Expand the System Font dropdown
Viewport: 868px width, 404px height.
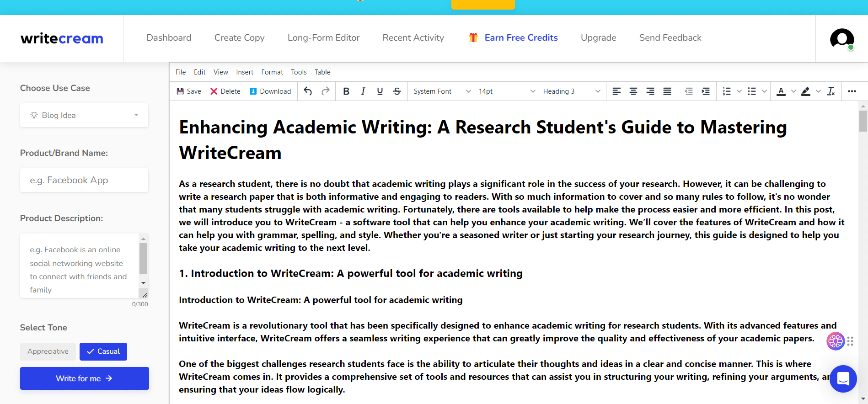click(x=442, y=91)
